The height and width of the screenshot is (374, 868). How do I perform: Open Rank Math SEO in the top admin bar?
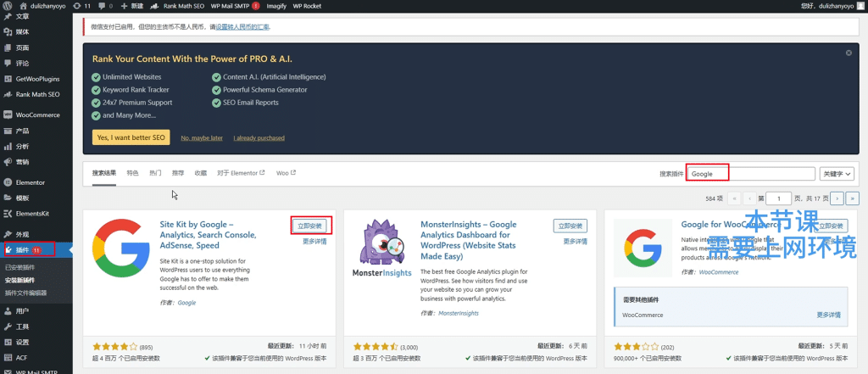click(179, 6)
